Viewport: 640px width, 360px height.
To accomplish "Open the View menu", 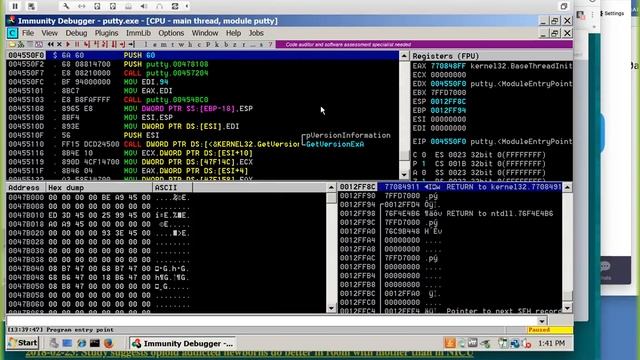I will [49, 33].
